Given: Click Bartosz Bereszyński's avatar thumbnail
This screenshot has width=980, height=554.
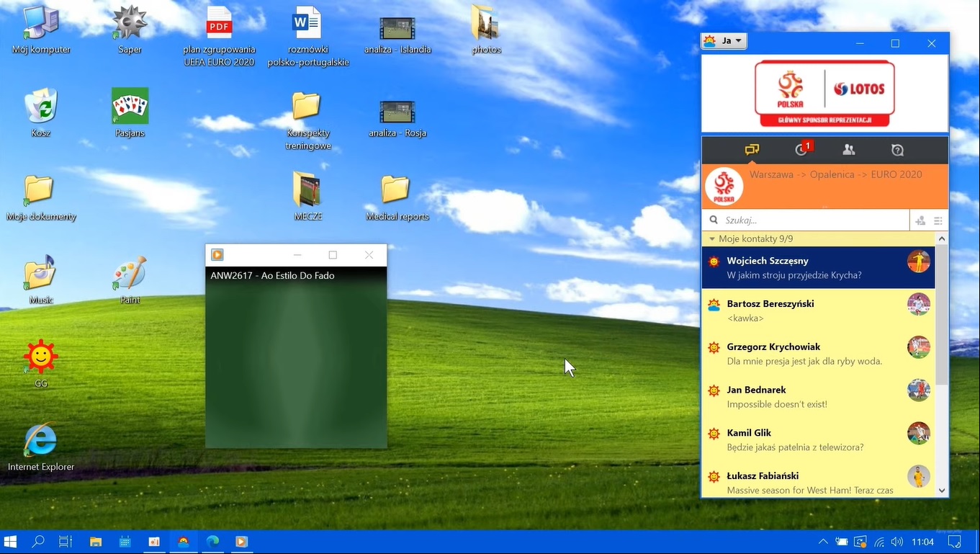Looking at the screenshot, I should tap(919, 304).
